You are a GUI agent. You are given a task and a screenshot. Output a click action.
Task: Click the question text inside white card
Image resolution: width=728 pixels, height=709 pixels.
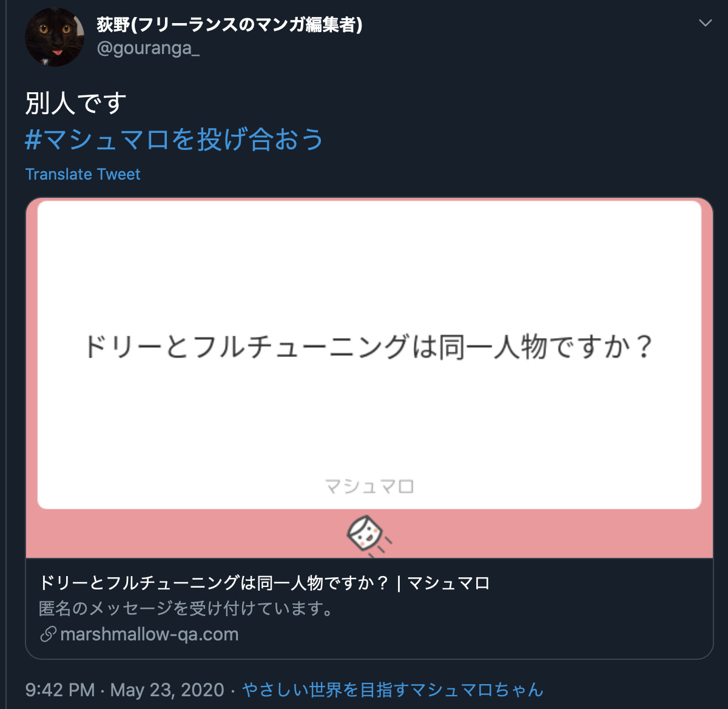click(369, 347)
